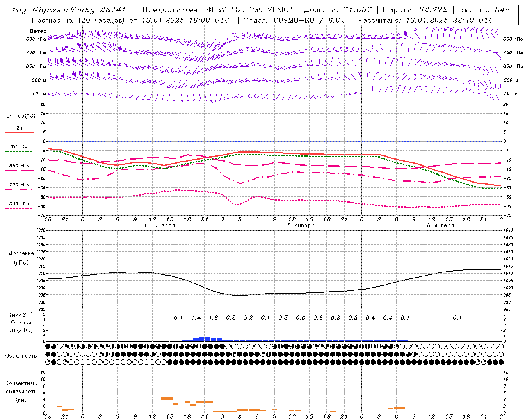
Task: Click the model name "COSMO-RU / 6.6км"
Action: pyautogui.click(x=310, y=20)
